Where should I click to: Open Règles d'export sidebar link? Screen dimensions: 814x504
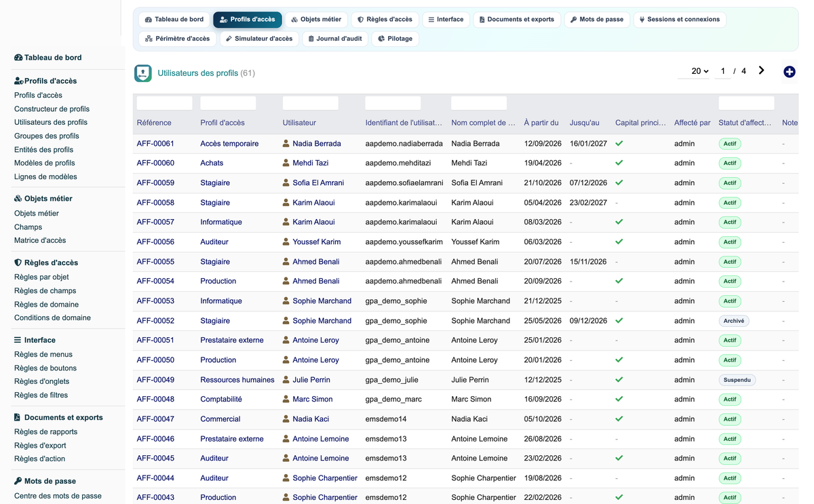[40, 446]
